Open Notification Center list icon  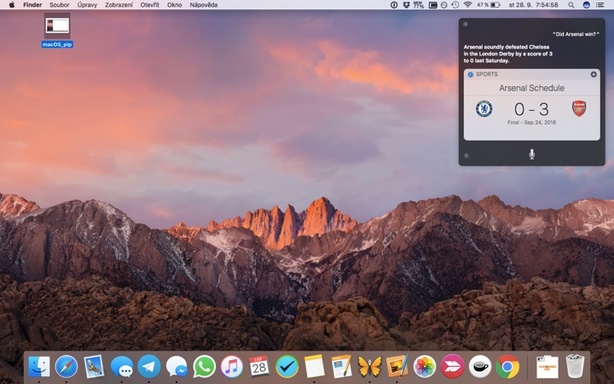point(600,5)
